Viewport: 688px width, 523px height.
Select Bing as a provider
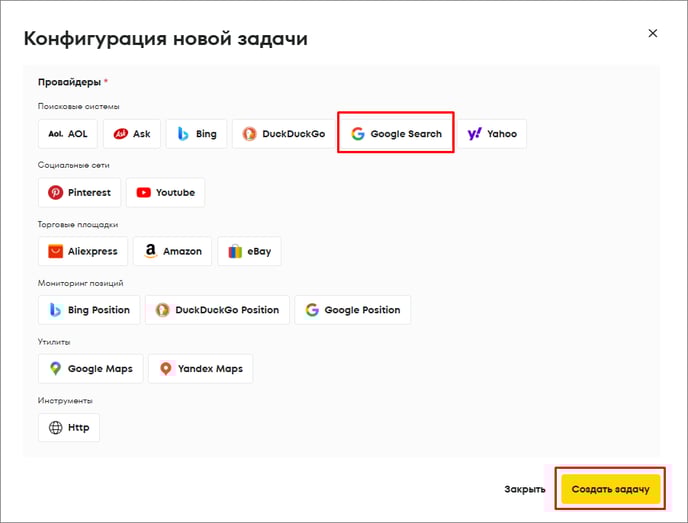(x=196, y=134)
